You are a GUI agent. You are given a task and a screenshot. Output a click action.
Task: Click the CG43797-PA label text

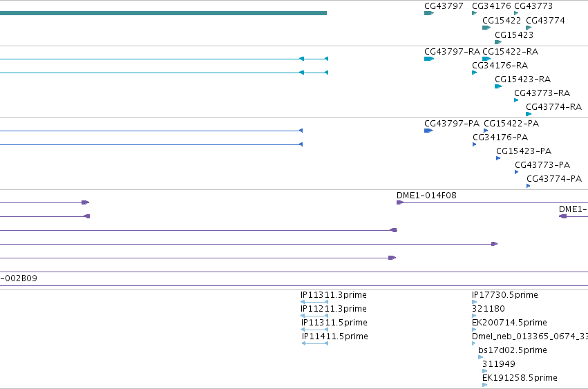click(451, 124)
